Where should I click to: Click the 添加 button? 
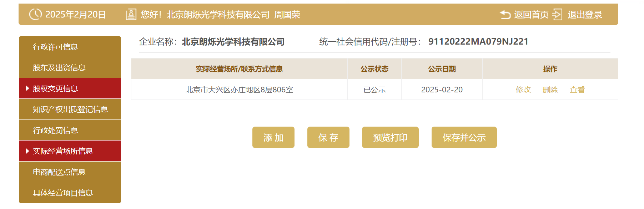pos(273,137)
